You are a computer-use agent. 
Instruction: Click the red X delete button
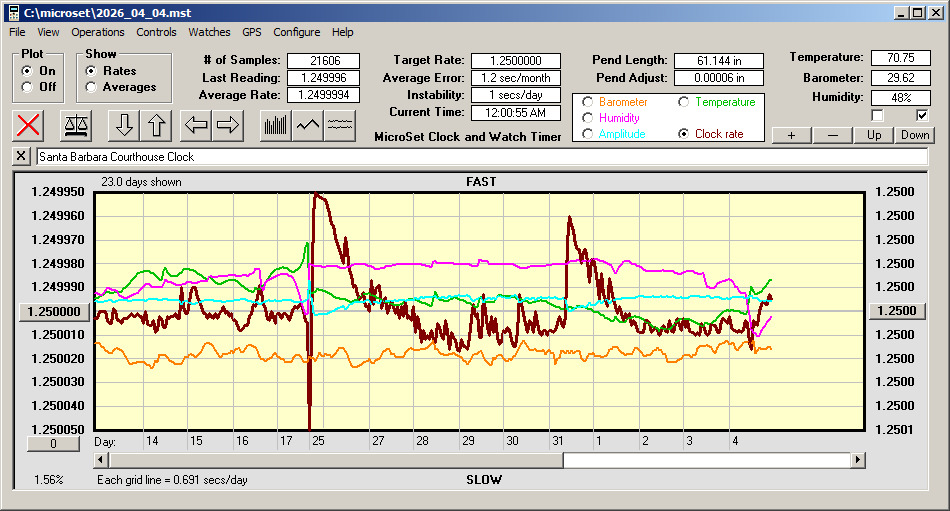click(x=29, y=125)
